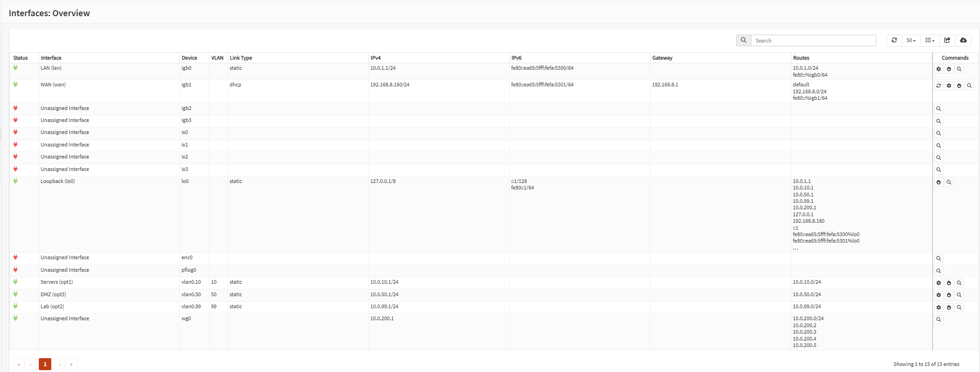Click the Loopback (lo0) interface name
The width and height of the screenshot is (980, 372).
click(x=58, y=181)
